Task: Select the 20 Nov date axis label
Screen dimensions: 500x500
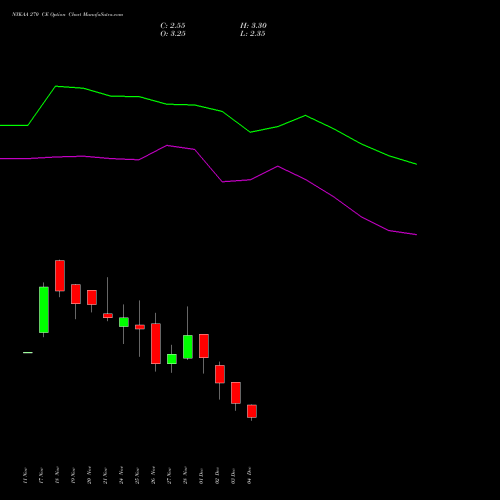Action: (89, 476)
